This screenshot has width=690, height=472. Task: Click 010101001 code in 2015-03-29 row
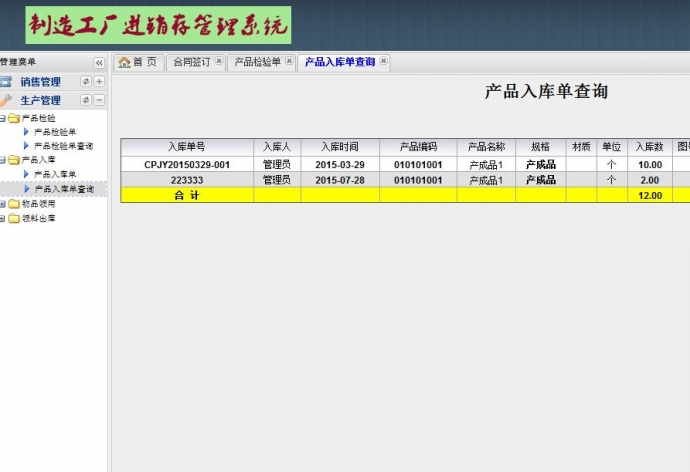point(418,165)
